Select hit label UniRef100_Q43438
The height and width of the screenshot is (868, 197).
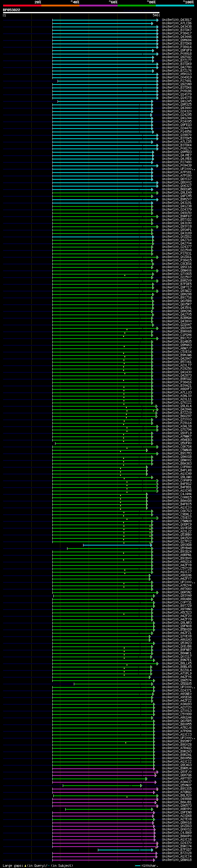coord(176,26)
